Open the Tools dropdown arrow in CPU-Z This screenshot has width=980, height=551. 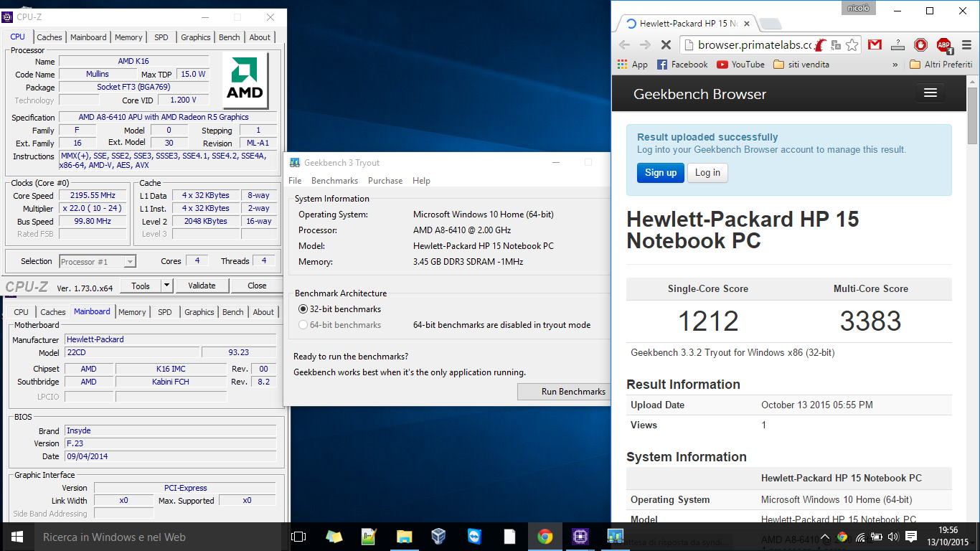(166, 286)
